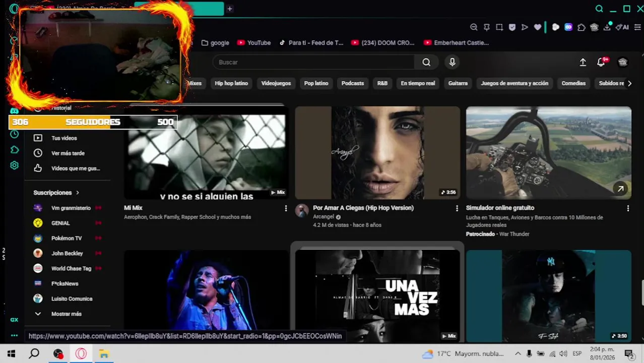644x363 pixels.
Task: Open the Opera GX main menu logo
Action: 14,9
